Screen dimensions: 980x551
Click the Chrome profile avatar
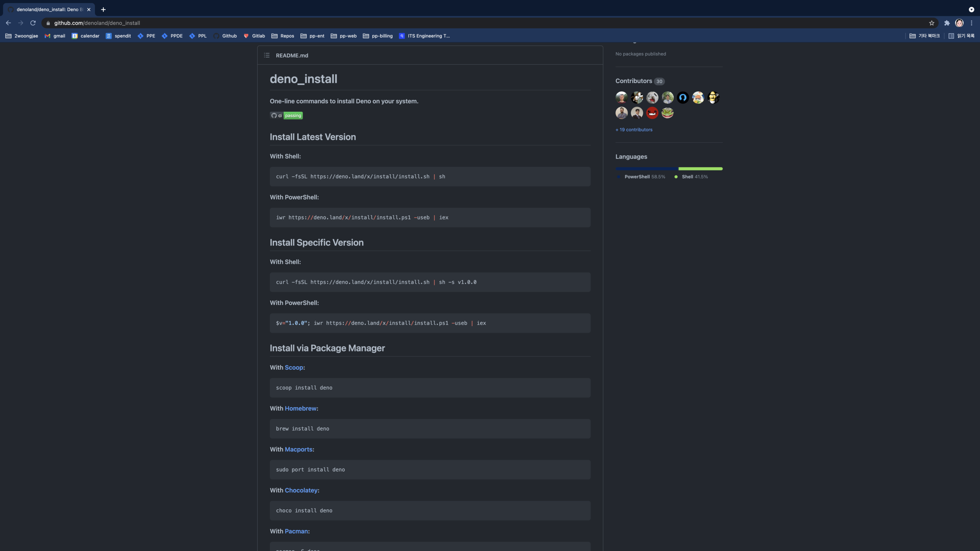click(x=959, y=23)
